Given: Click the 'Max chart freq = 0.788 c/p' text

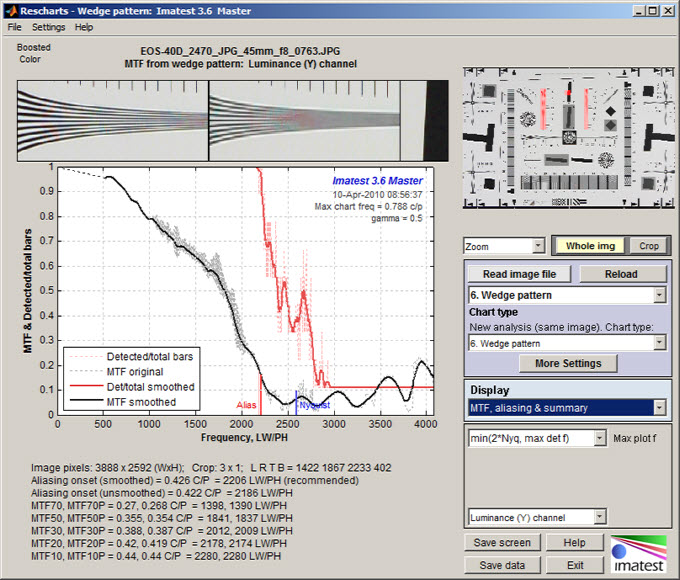Looking at the screenshot, I should coord(368,206).
